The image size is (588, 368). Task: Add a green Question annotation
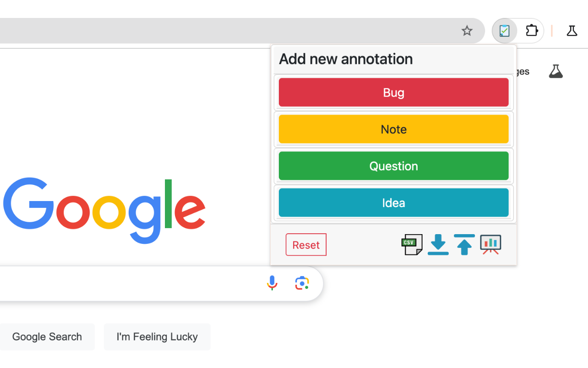coord(393,166)
